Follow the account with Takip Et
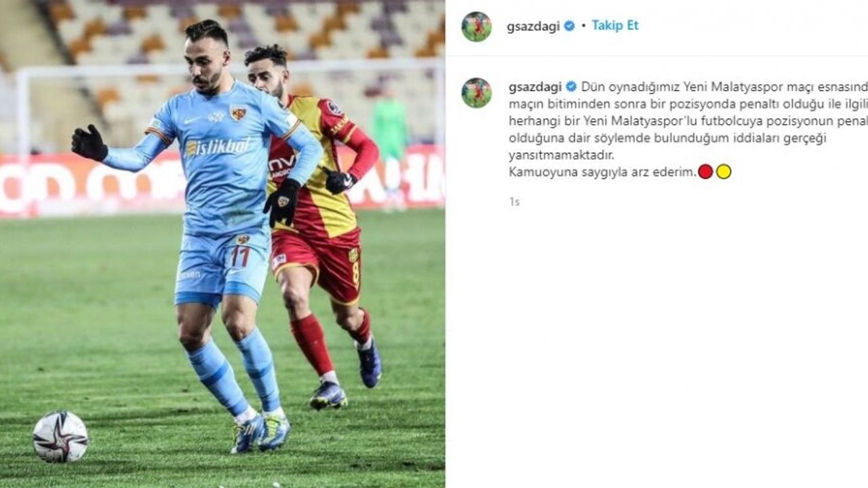The image size is (868, 488). click(x=615, y=26)
